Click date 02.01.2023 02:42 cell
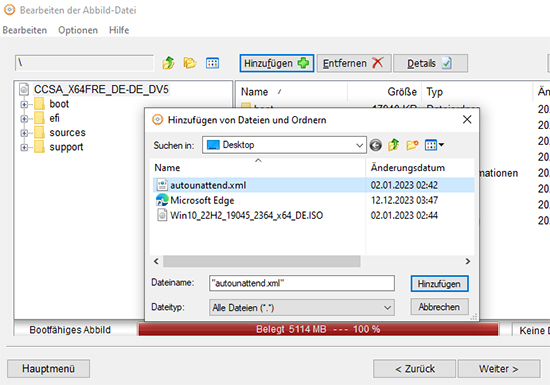This screenshot has height=385, width=550. pyautogui.click(x=404, y=185)
